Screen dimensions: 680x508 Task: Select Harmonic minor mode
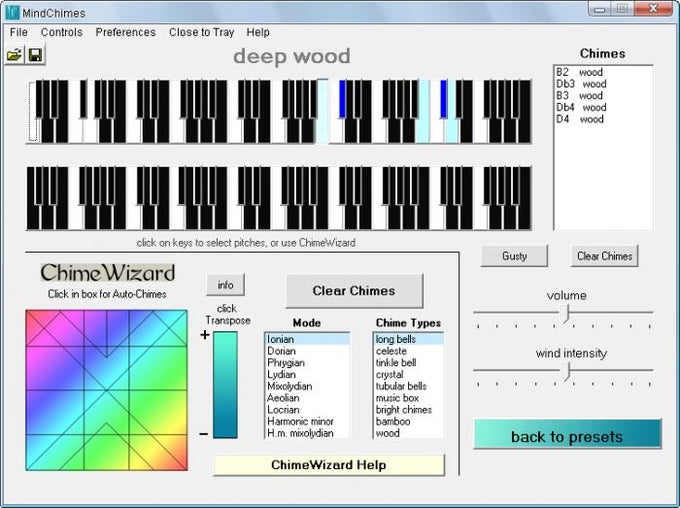[307, 421]
